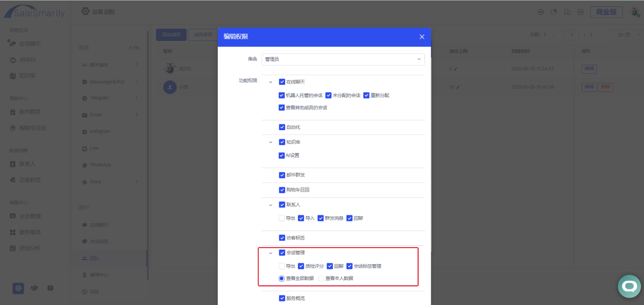Select the 查看本人数据 radio option

(321, 278)
